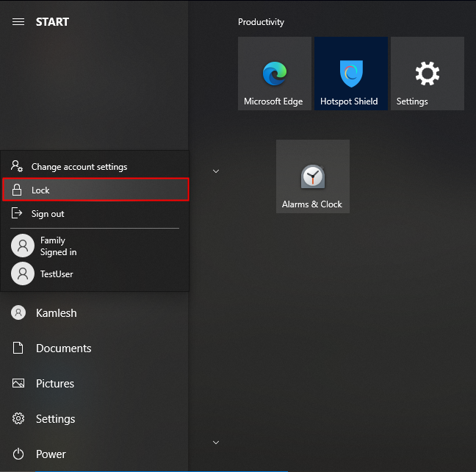Open the hamburger menu next to START
476x472 pixels.
[x=18, y=22]
